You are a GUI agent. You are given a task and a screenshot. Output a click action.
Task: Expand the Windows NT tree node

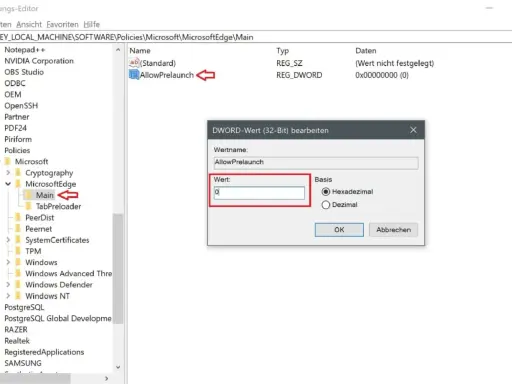coord(8,296)
